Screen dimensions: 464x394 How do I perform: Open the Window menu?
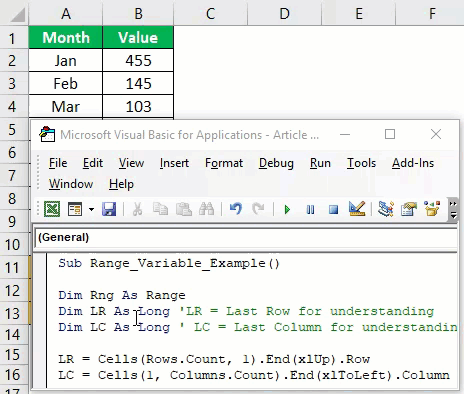click(x=71, y=184)
